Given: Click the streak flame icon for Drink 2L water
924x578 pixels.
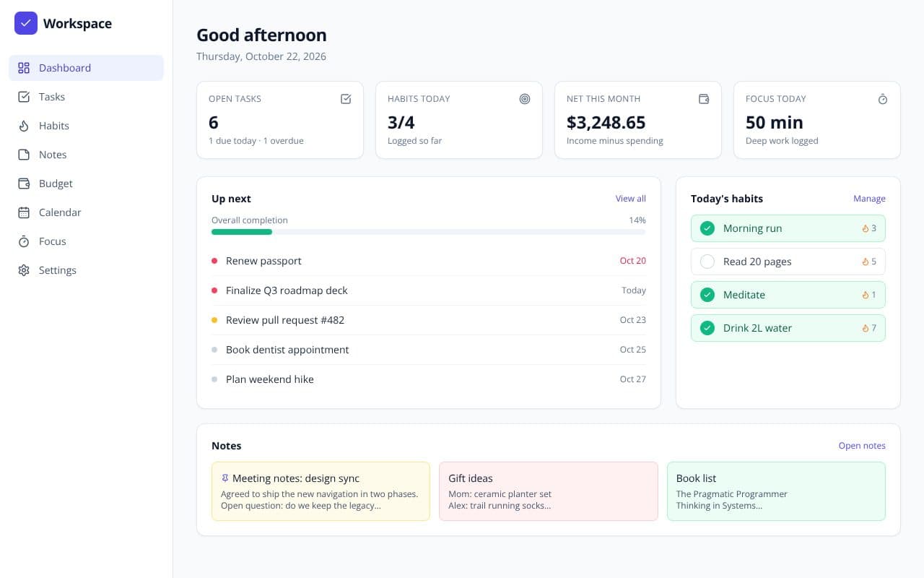Looking at the screenshot, I should tap(866, 328).
